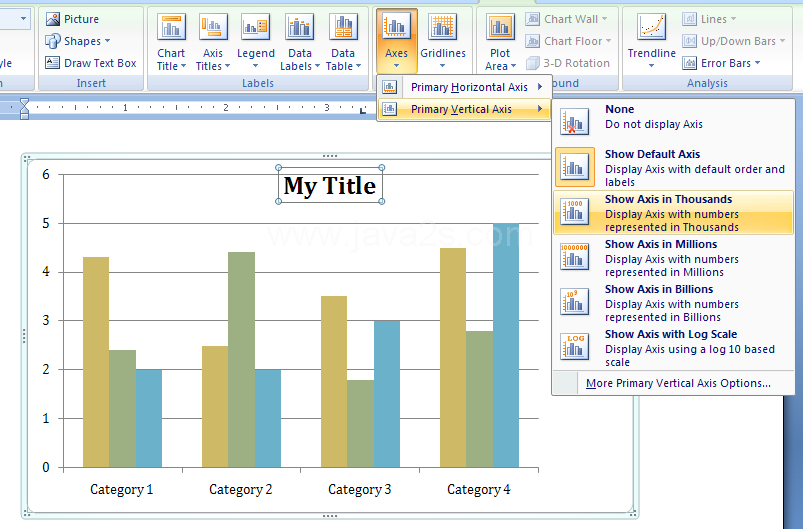Choose None to hide the axis
This screenshot has height=529, width=803.
pos(673,121)
